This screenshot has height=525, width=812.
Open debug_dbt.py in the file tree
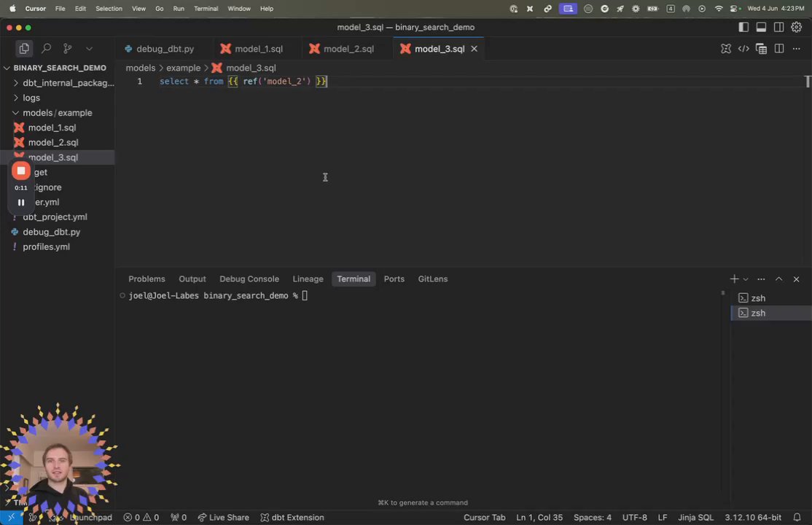click(57, 232)
